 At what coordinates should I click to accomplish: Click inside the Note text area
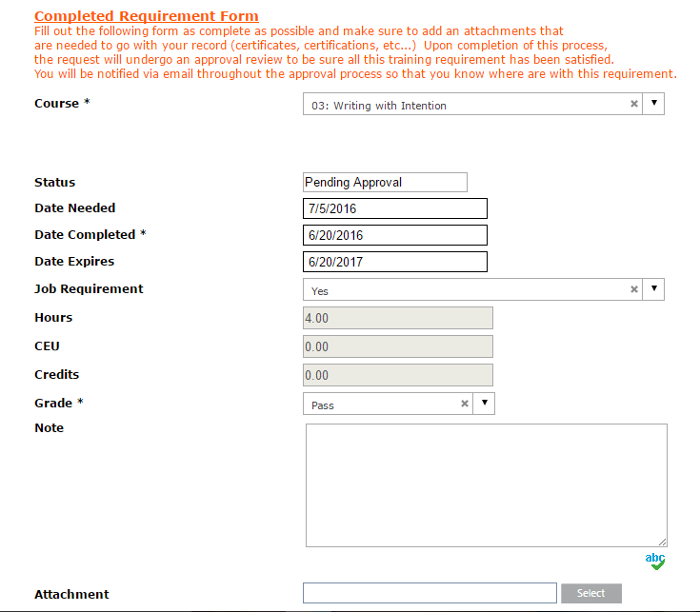pyautogui.click(x=487, y=485)
